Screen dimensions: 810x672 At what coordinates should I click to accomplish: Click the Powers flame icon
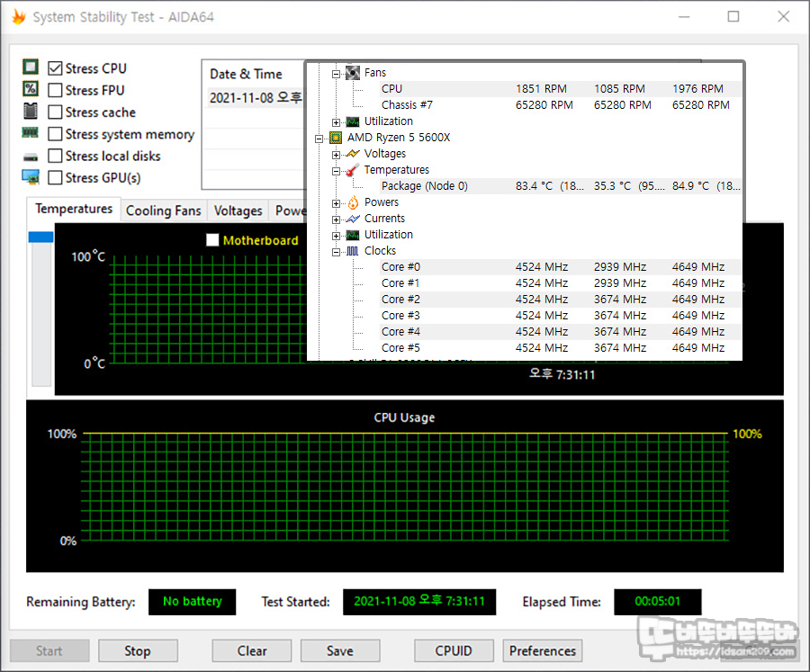(x=353, y=202)
